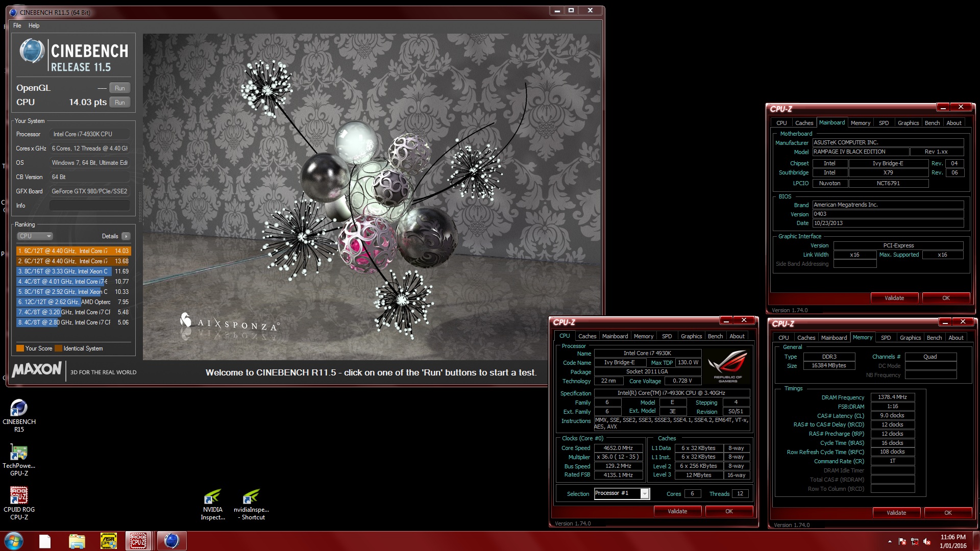Viewport: 980px width, 551px height.
Task: Click the Threads count field showing 12
Action: tap(740, 493)
